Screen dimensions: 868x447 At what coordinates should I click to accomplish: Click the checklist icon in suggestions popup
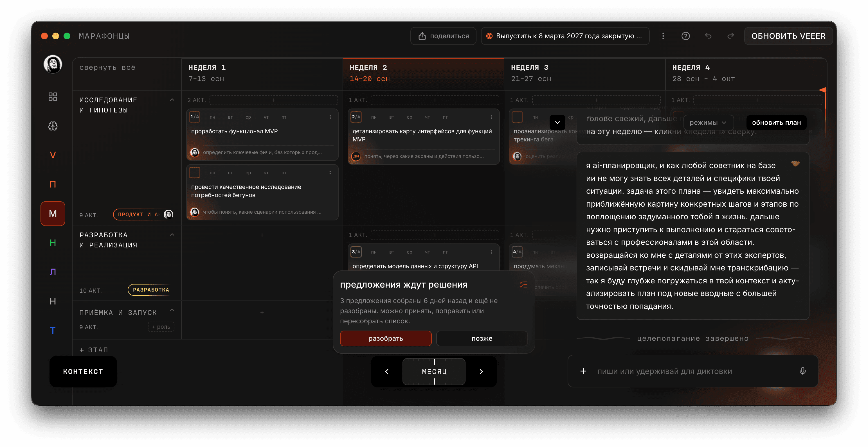pyautogui.click(x=523, y=285)
